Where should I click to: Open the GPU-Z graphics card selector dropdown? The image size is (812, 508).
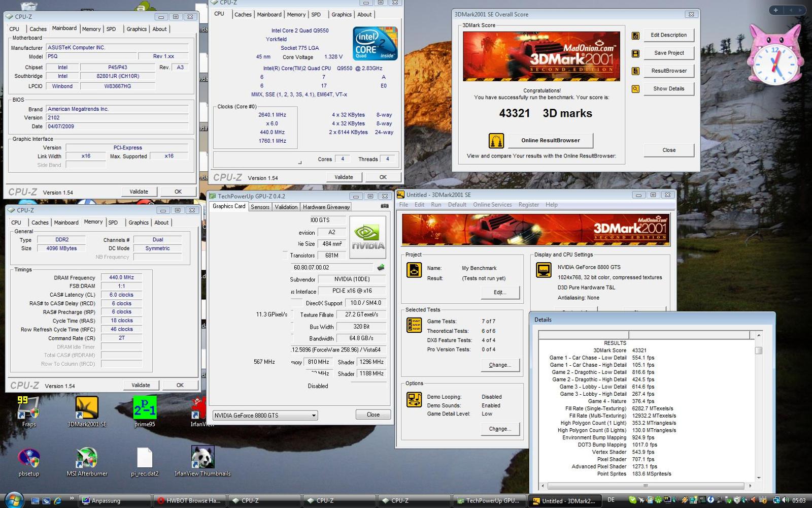pyautogui.click(x=265, y=415)
